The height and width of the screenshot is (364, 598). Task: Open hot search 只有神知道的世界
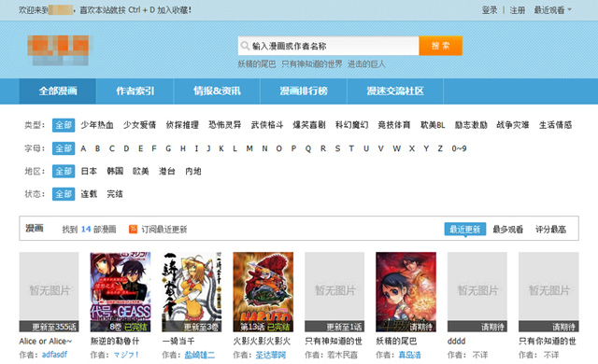coord(311,64)
